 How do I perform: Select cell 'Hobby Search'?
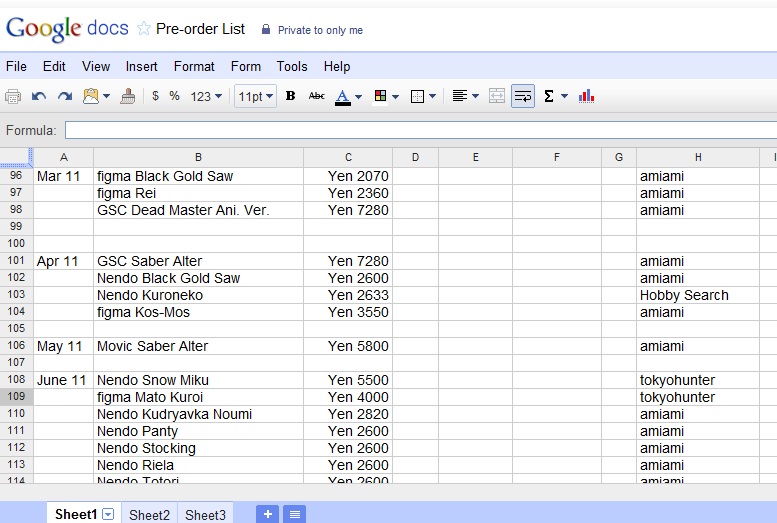(698, 295)
